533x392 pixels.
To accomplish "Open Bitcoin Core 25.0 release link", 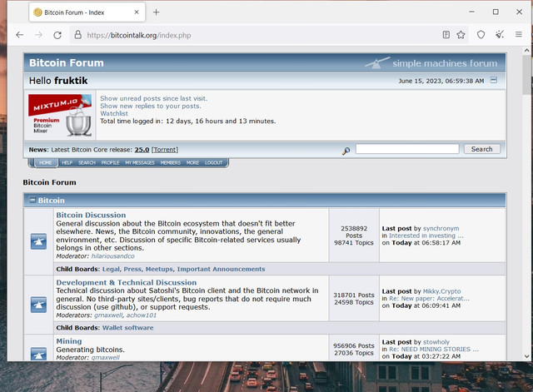I will pos(142,150).
